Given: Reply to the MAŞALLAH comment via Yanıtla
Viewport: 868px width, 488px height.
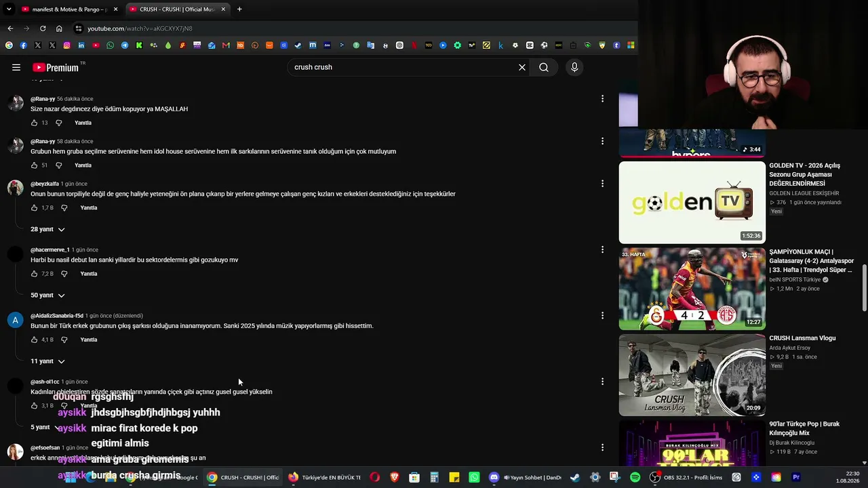Looking at the screenshot, I should (83, 123).
